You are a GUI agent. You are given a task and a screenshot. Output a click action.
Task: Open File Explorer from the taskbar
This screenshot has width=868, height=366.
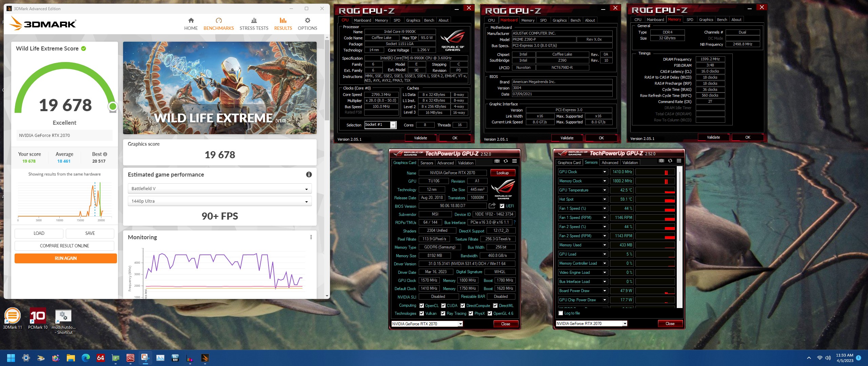point(71,358)
